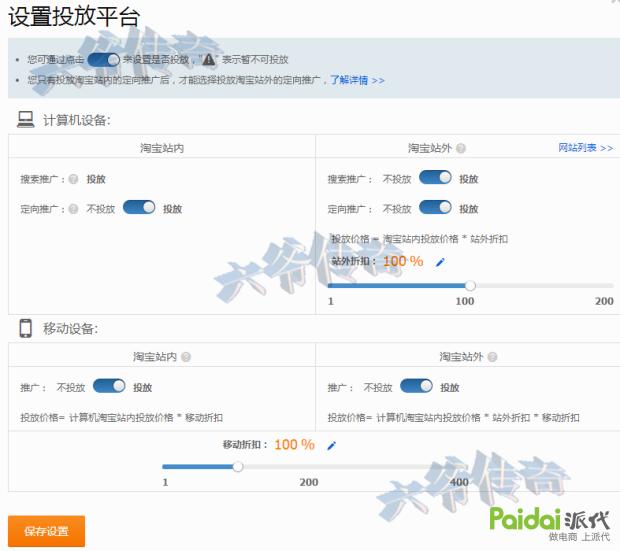Click help icon next to 定向推广 in 淘宝站内
620x551 pixels.
pos(73,209)
